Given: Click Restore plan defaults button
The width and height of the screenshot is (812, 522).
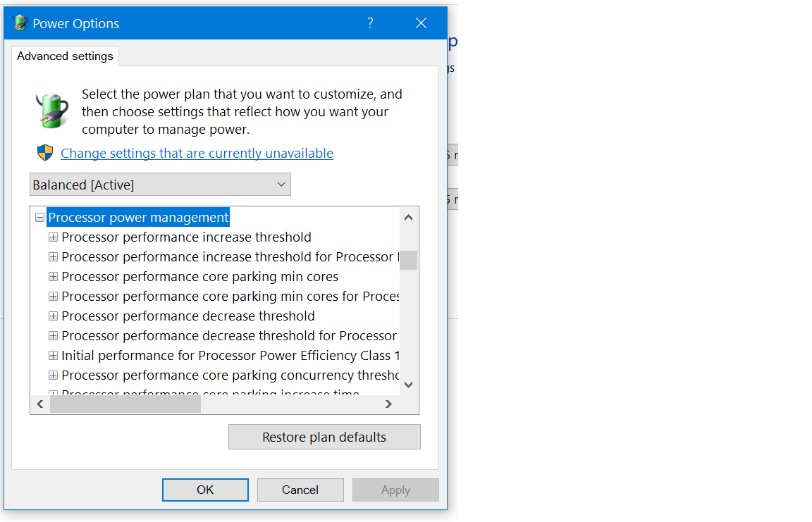Looking at the screenshot, I should [324, 437].
